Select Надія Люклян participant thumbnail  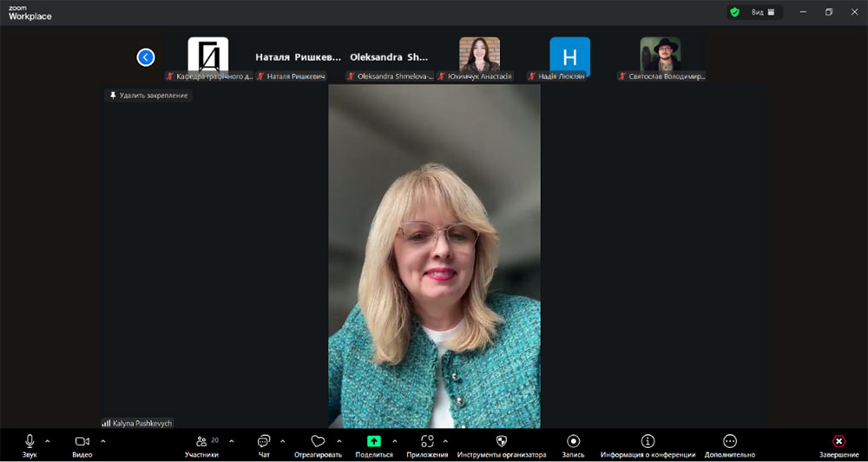569,57
